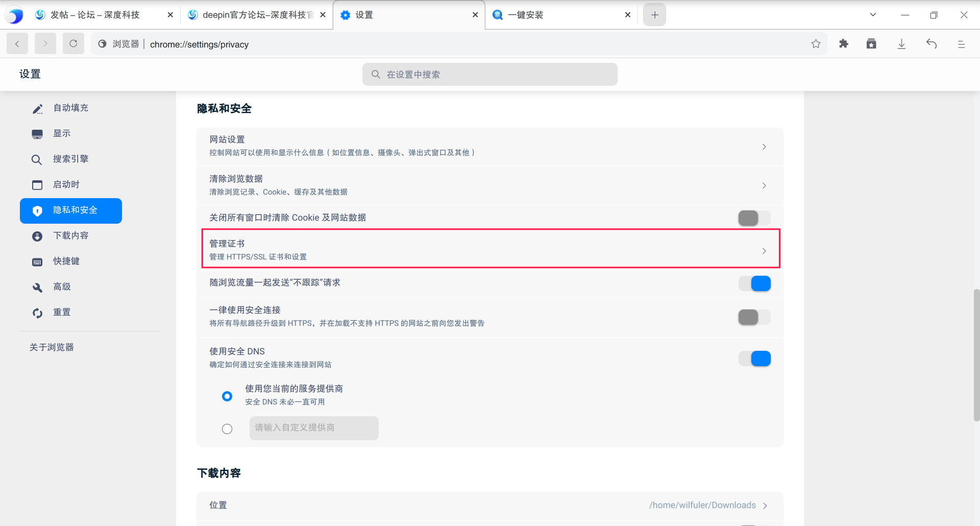
Task: Click the monitor icon for 显示
Action: 37,134
